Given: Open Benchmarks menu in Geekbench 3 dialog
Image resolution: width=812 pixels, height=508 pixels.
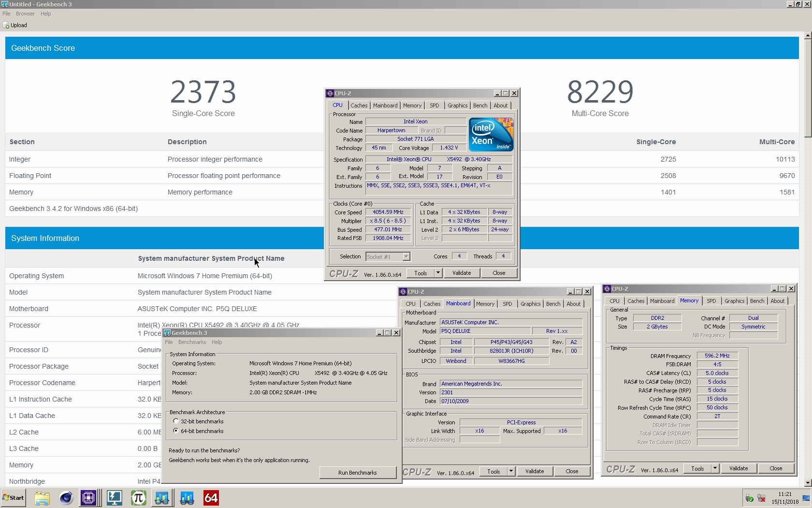Looking at the screenshot, I should tap(192, 342).
